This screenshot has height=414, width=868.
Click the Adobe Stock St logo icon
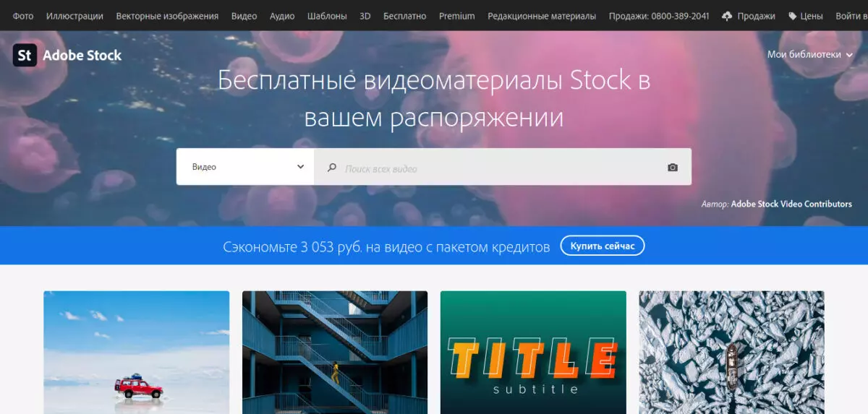[x=25, y=55]
